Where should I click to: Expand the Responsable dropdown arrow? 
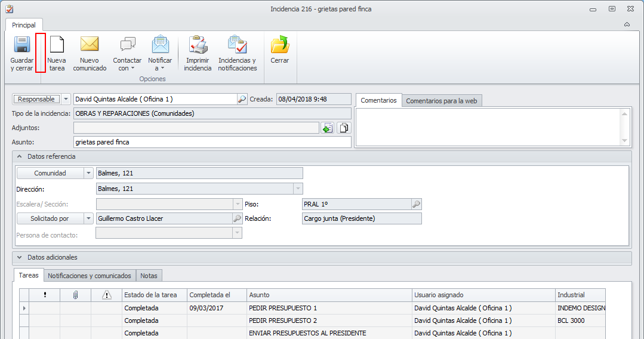point(66,99)
